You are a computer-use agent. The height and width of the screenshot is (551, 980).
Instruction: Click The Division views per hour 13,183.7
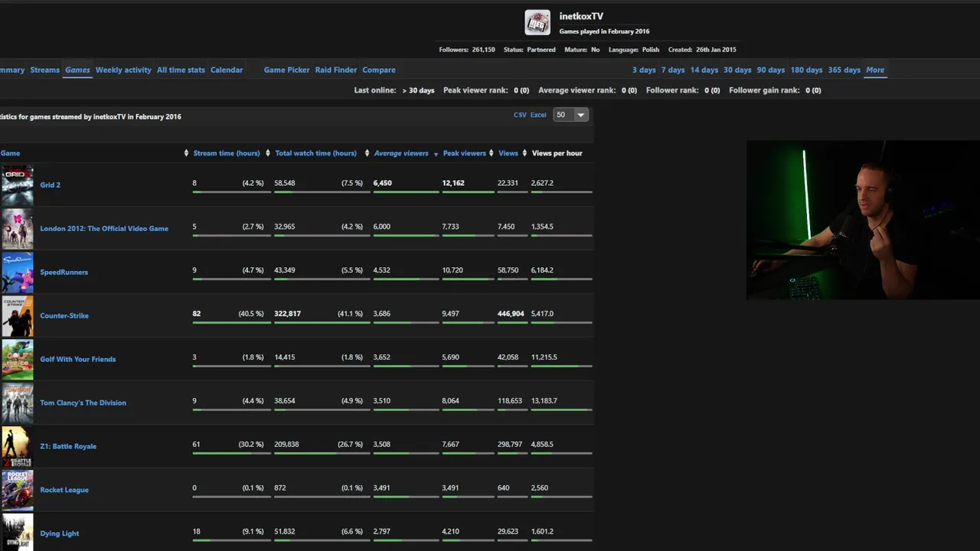pos(544,401)
